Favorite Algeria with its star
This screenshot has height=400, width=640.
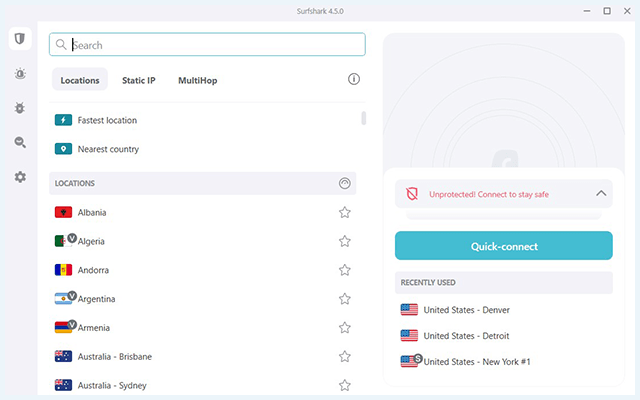coord(345,241)
